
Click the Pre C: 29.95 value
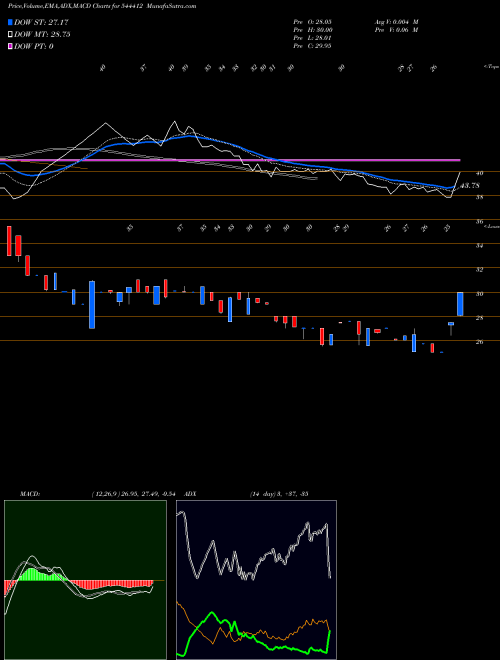tap(313, 46)
